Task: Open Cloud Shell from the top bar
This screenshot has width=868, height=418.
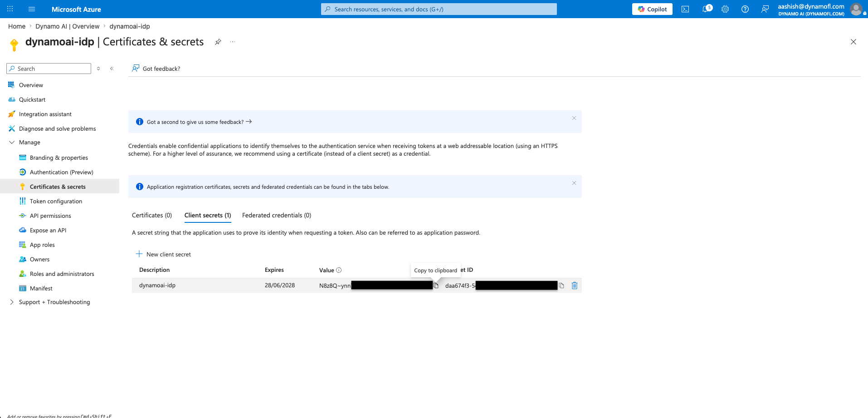Action: [x=685, y=9]
